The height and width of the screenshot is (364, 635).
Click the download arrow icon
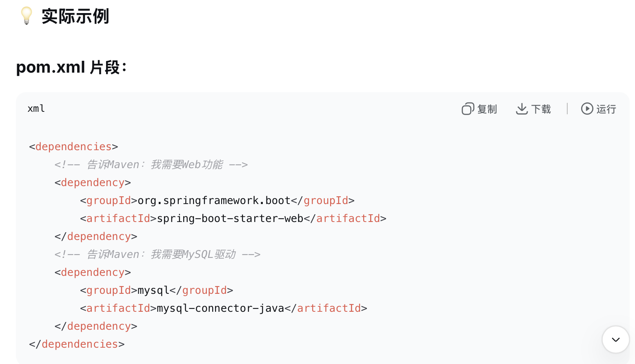tap(522, 109)
